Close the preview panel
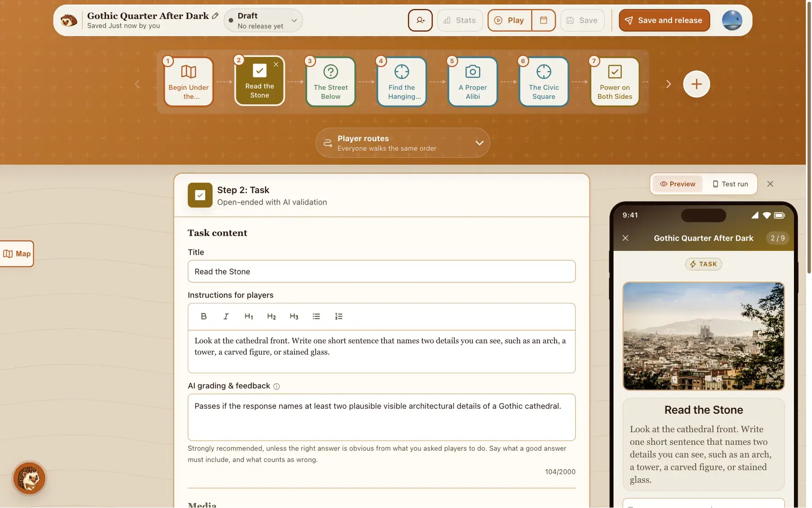 click(x=770, y=184)
